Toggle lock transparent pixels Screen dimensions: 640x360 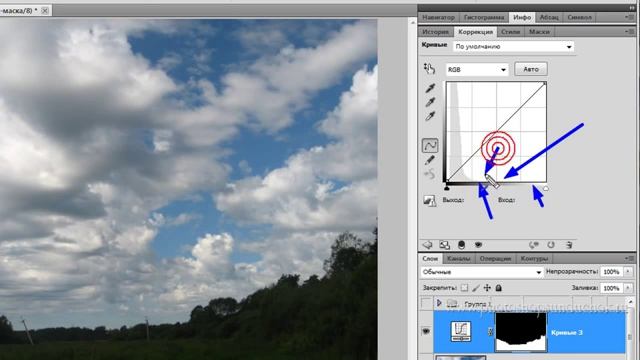pos(464,288)
